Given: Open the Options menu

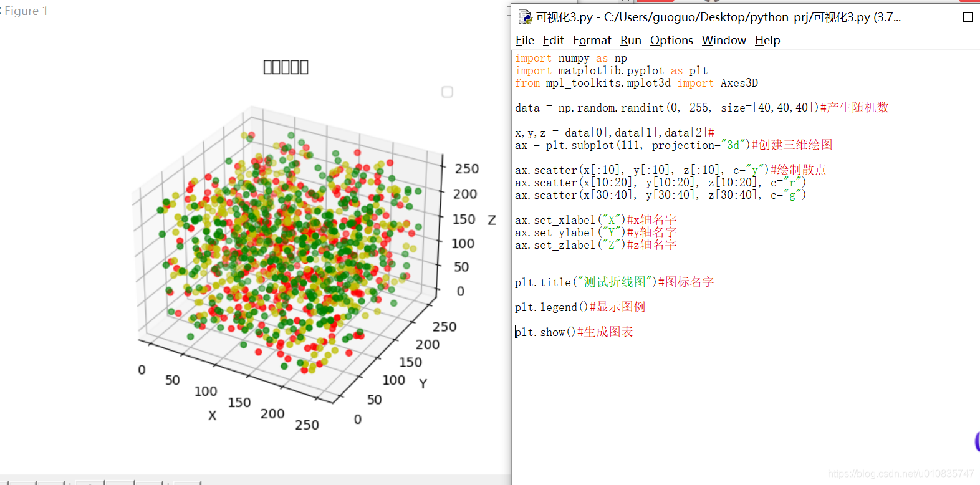Looking at the screenshot, I should point(671,40).
